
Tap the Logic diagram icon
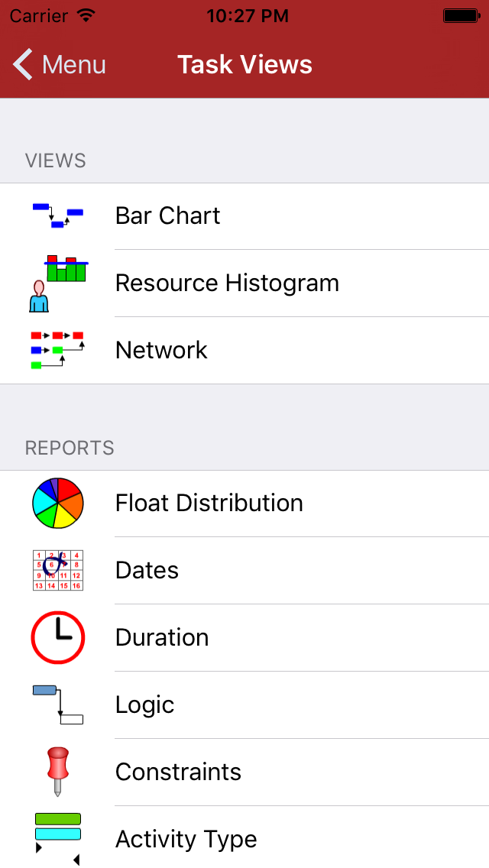click(58, 704)
